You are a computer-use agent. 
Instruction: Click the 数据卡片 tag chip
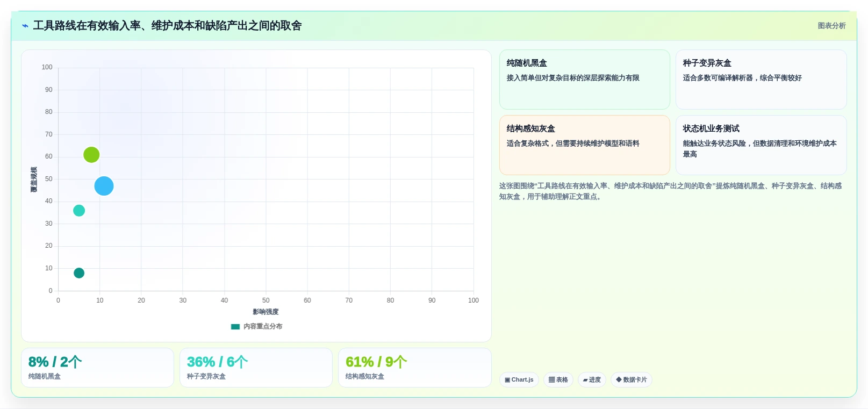[x=632, y=380]
